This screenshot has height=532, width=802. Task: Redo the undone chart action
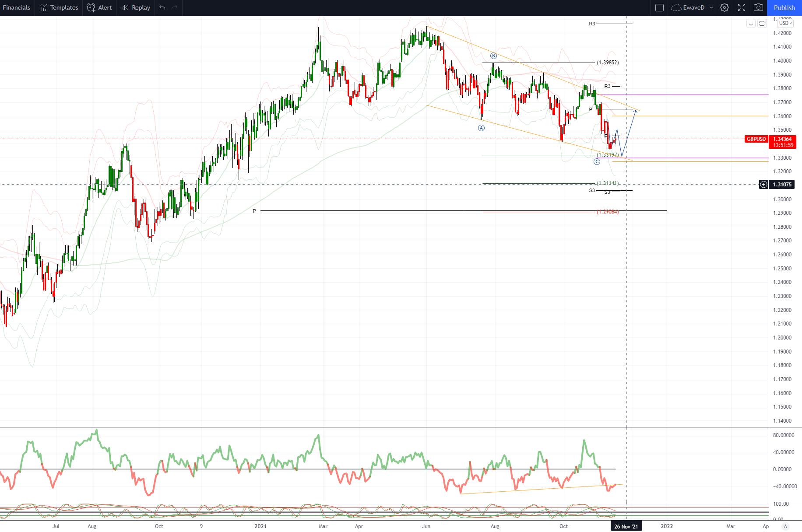175,7
